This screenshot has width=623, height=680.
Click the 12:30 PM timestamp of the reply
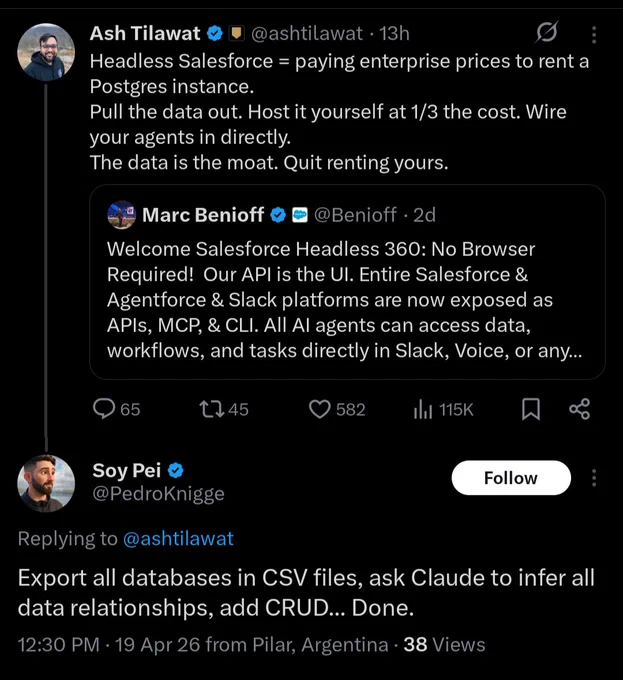click(59, 644)
